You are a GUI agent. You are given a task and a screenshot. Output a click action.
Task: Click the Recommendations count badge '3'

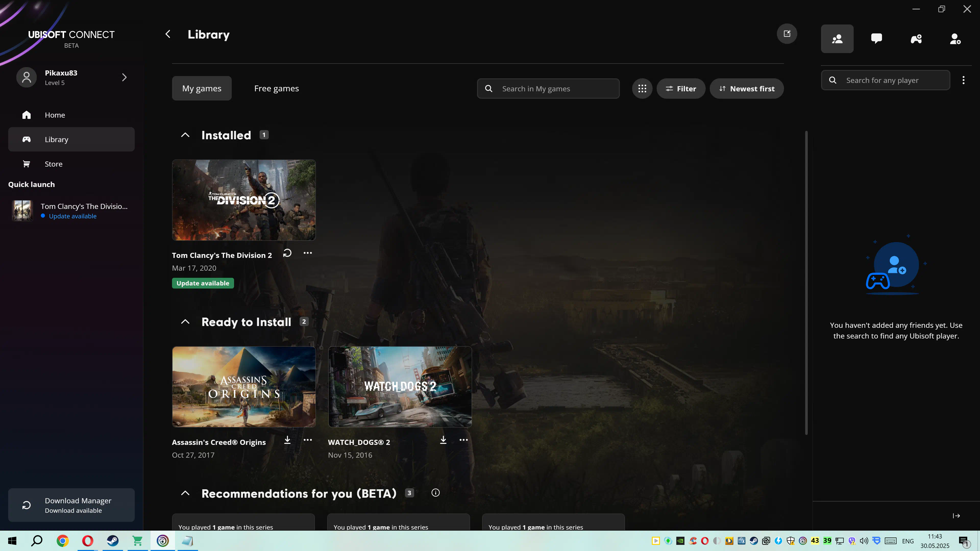click(409, 493)
